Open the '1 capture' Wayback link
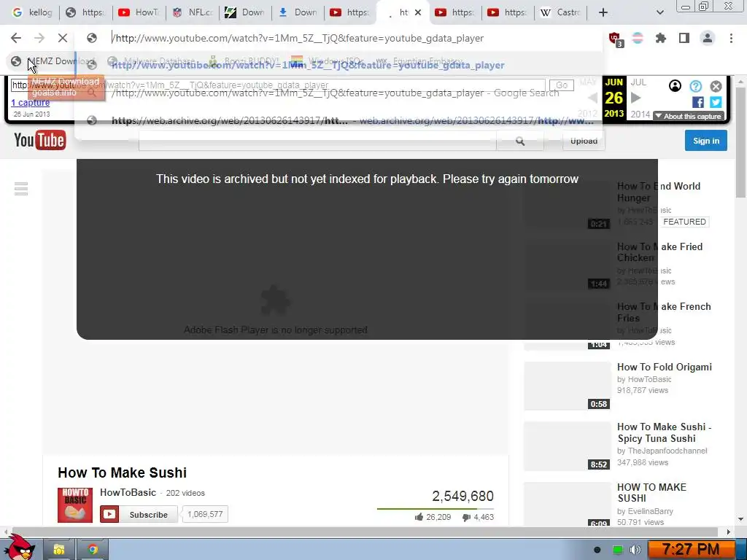 31,102
